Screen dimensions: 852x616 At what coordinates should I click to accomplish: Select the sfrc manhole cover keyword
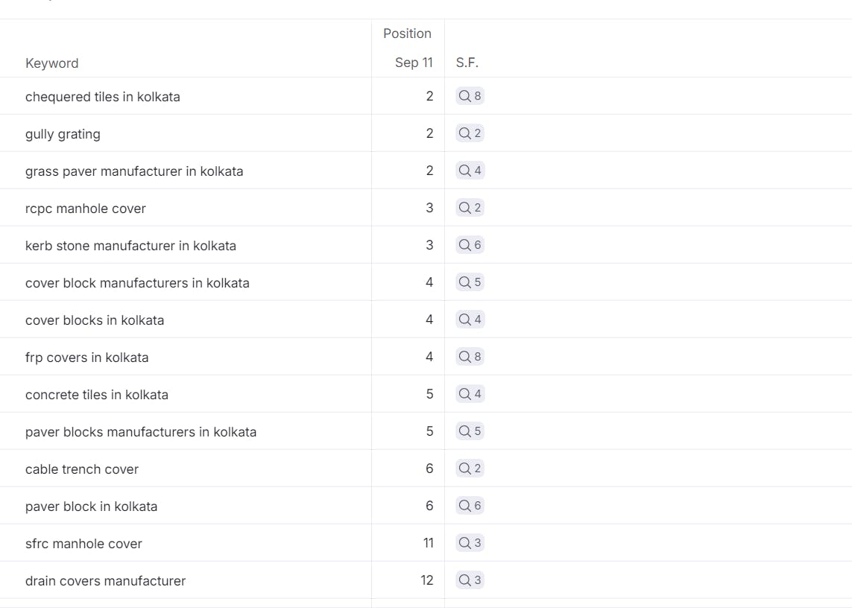[x=83, y=544]
